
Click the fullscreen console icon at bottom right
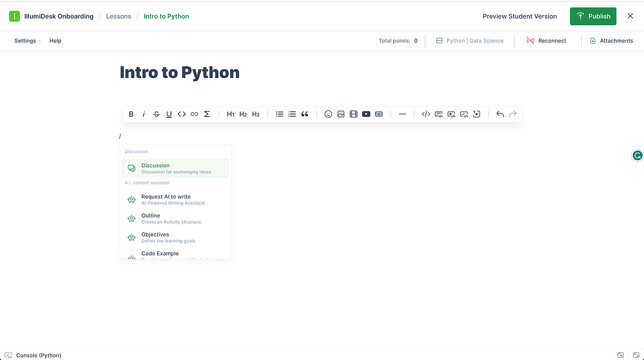(x=636, y=355)
